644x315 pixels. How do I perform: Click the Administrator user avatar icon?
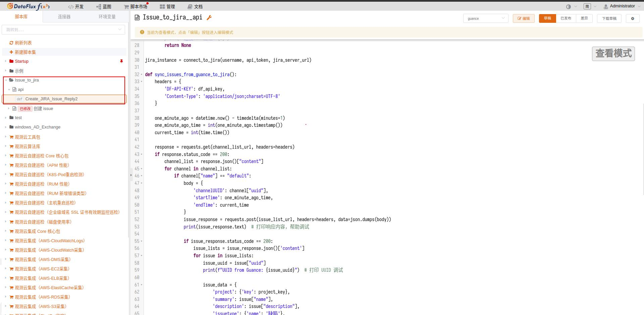[606, 6]
